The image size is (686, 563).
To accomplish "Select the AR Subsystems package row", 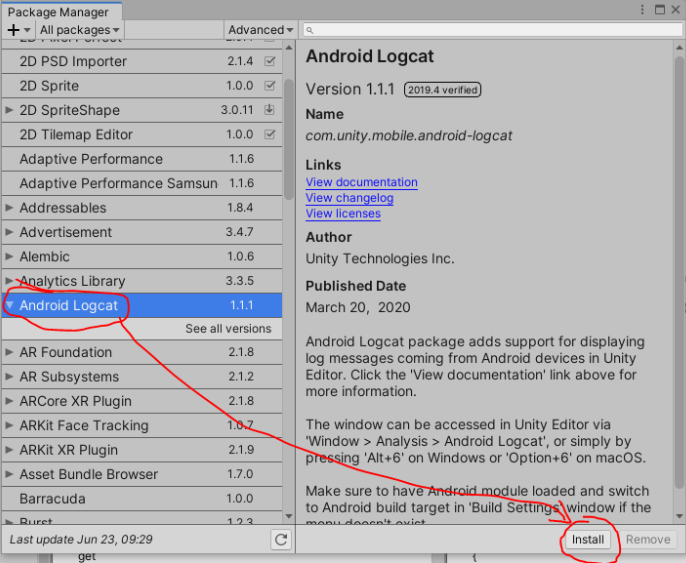I will [142, 377].
